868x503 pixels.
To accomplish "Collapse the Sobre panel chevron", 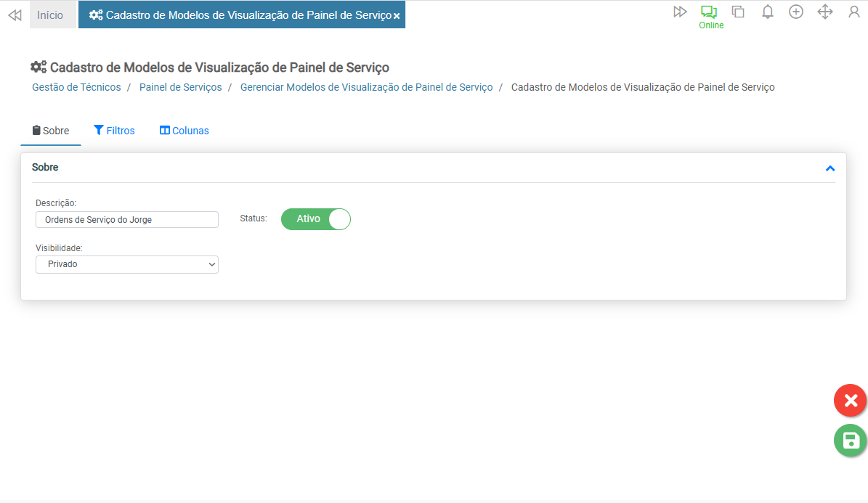I will point(830,168).
